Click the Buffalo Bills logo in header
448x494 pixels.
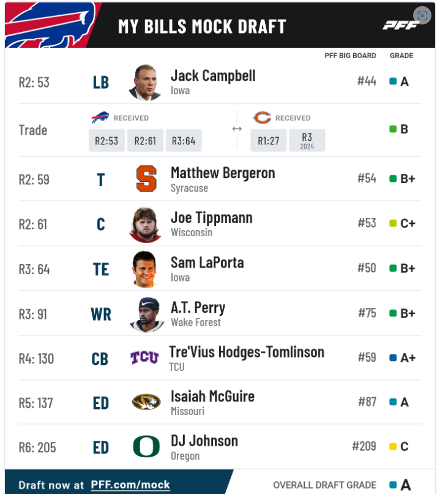pos(50,25)
